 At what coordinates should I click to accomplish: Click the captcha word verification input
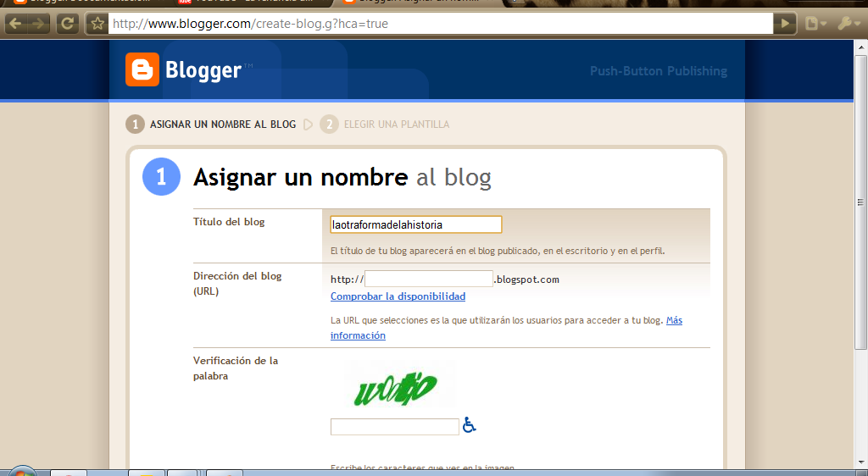click(395, 427)
